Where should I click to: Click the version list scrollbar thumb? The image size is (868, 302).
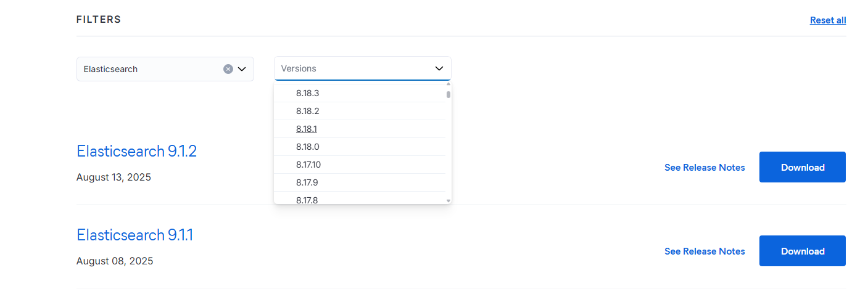click(448, 94)
